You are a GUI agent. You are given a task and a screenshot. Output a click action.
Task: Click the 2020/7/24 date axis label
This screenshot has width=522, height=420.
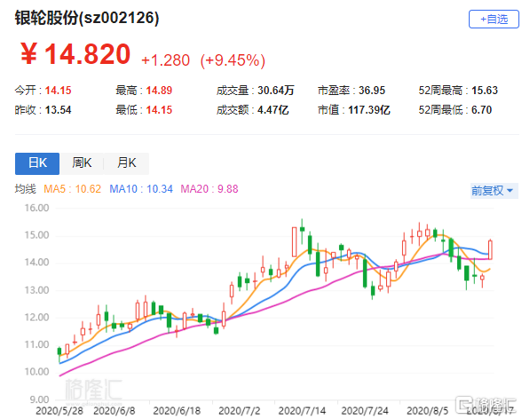365,410
